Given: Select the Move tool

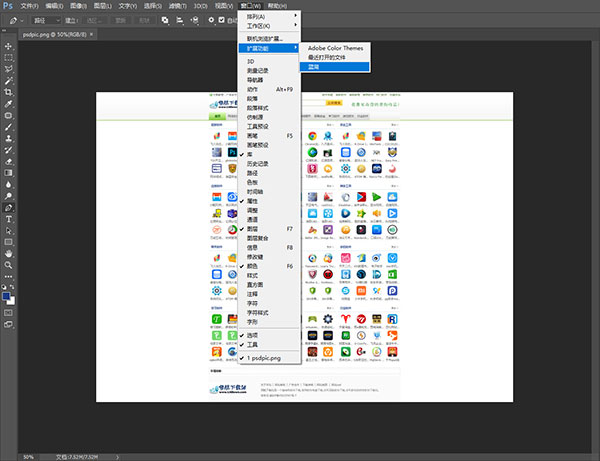Looking at the screenshot, I should coord(8,47).
